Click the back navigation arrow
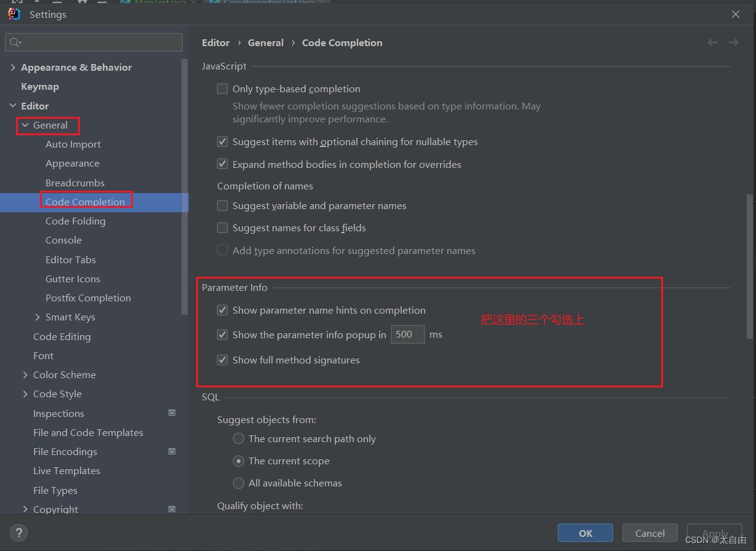This screenshot has width=756, height=551. coord(712,42)
